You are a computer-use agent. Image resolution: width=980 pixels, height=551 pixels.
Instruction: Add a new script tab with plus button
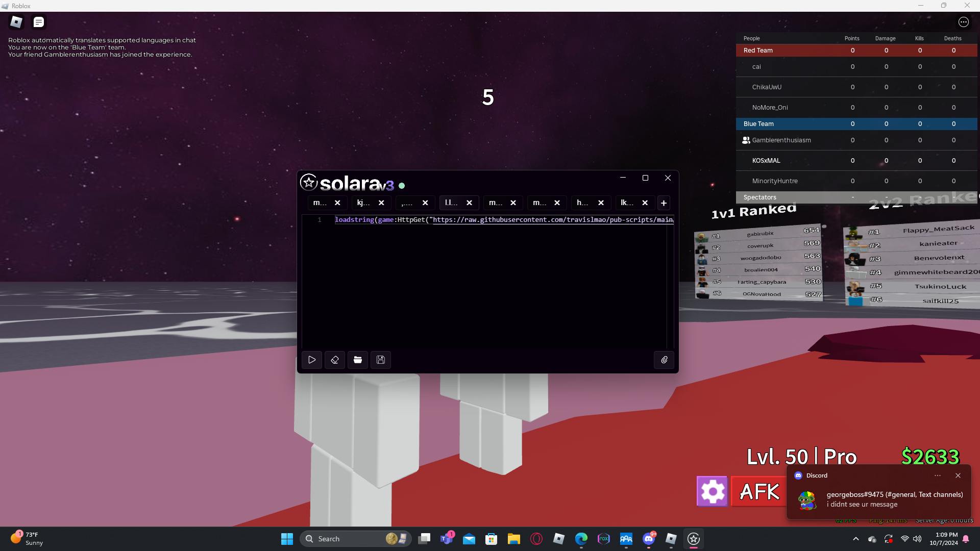[x=664, y=203]
